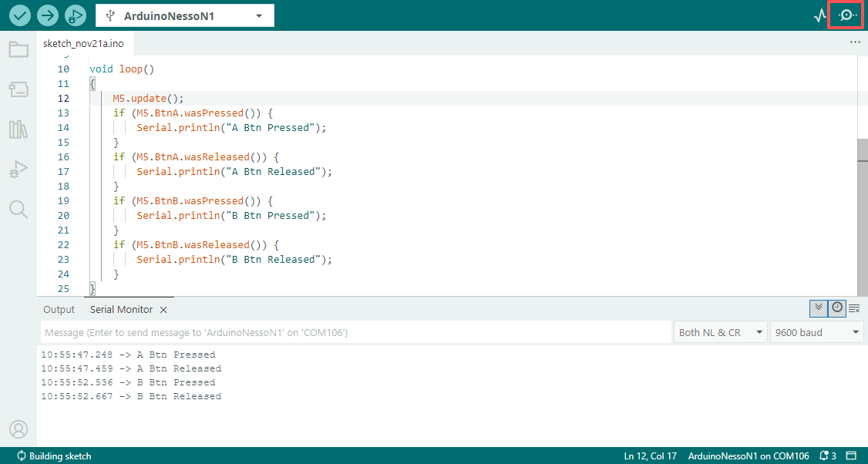868x464 pixels.
Task: Start debugging with the Debug button
Action: click(76, 15)
